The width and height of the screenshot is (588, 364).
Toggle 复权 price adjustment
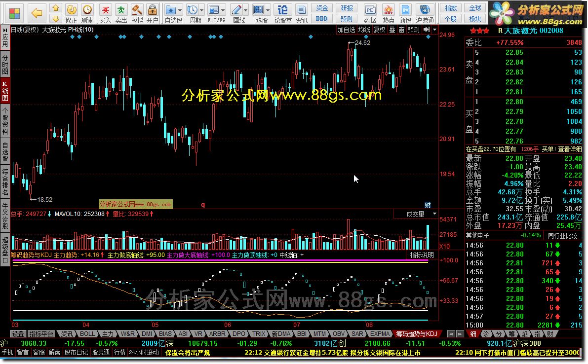[380, 30]
